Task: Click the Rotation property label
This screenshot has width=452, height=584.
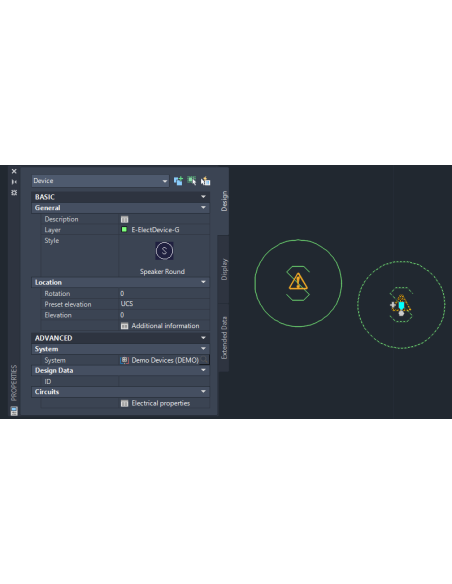Action: 57,293
